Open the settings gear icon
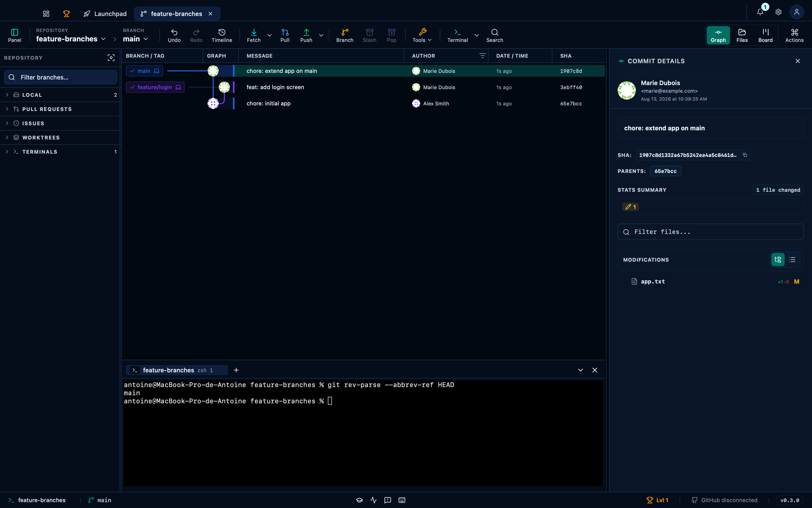812x508 pixels. (779, 12)
